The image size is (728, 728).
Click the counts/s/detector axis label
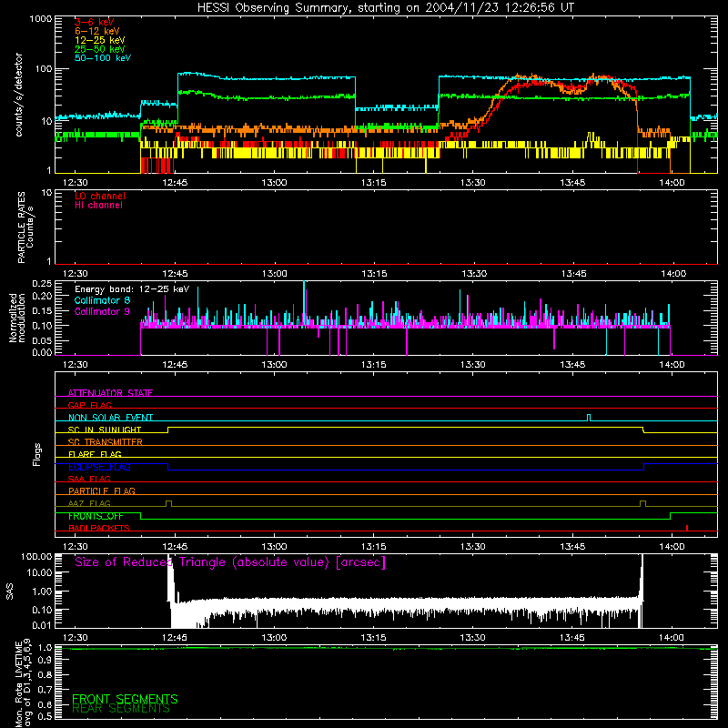(18, 95)
